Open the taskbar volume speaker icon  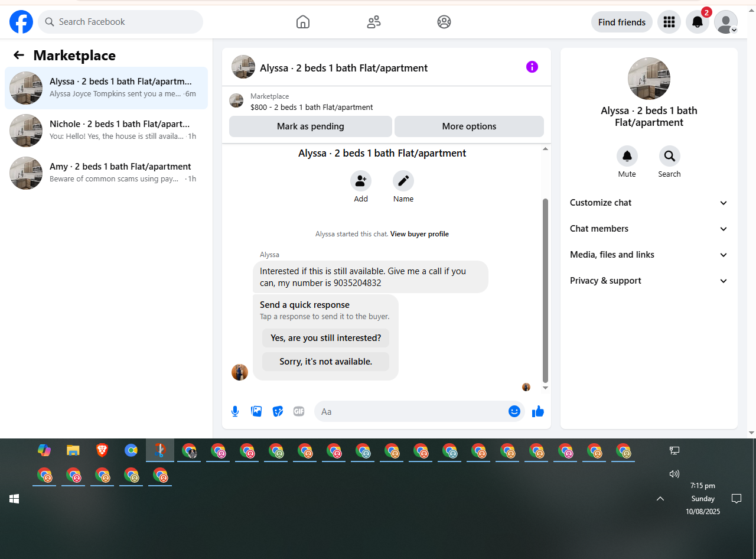[674, 473]
